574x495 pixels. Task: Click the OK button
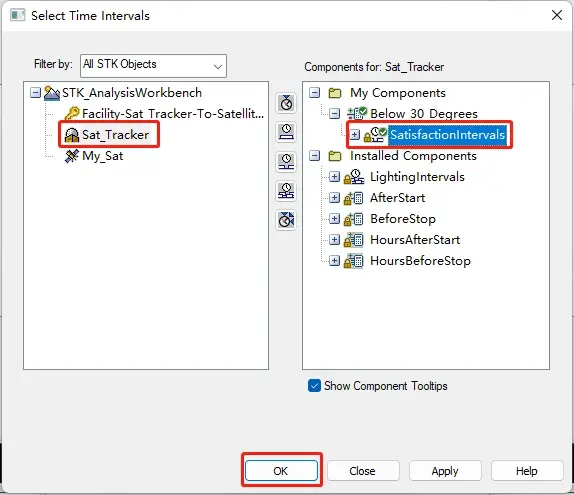pos(281,471)
